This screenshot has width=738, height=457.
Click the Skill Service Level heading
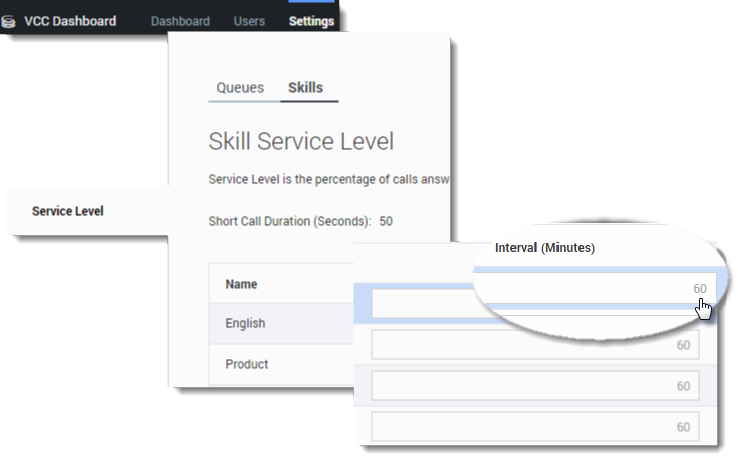coord(300,141)
